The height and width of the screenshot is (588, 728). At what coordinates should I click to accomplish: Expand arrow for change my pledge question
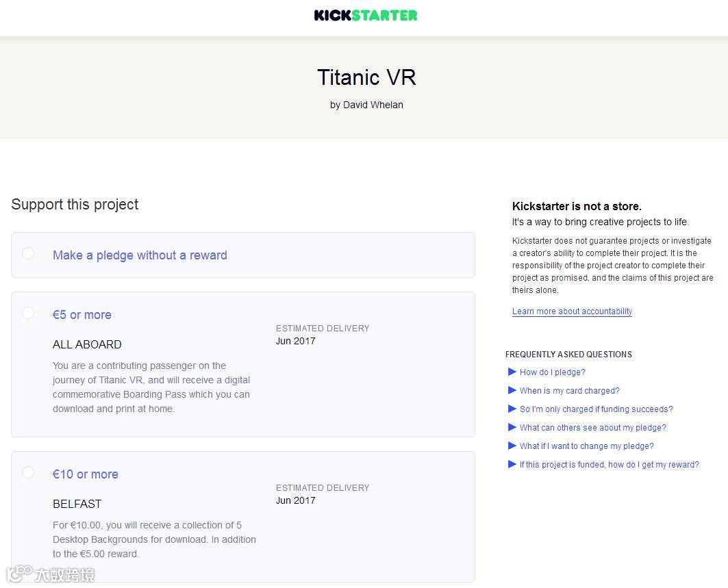512,446
